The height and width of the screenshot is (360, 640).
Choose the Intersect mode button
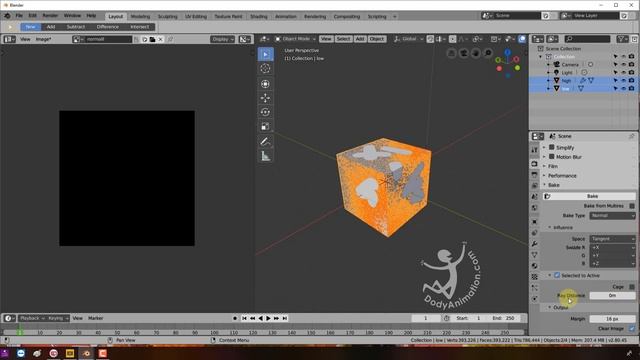(x=140, y=27)
